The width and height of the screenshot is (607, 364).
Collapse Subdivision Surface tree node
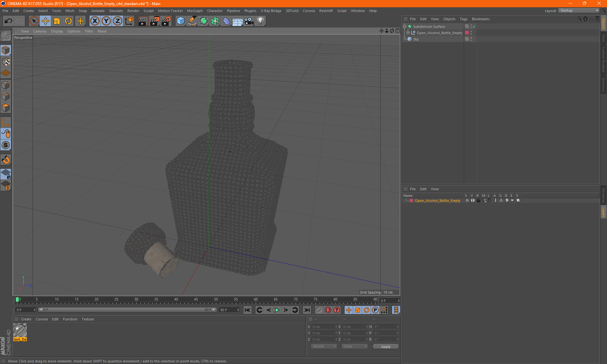coord(405,27)
